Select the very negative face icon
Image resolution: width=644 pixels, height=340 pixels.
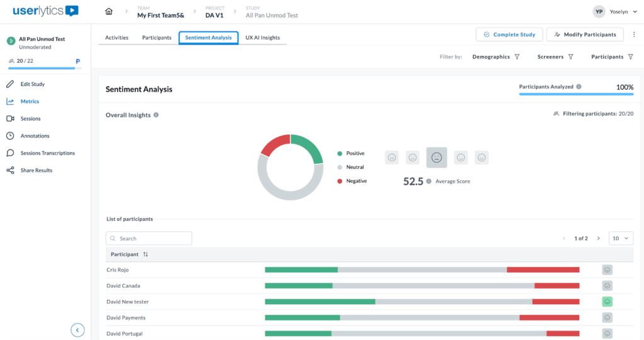tap(392, 158)
